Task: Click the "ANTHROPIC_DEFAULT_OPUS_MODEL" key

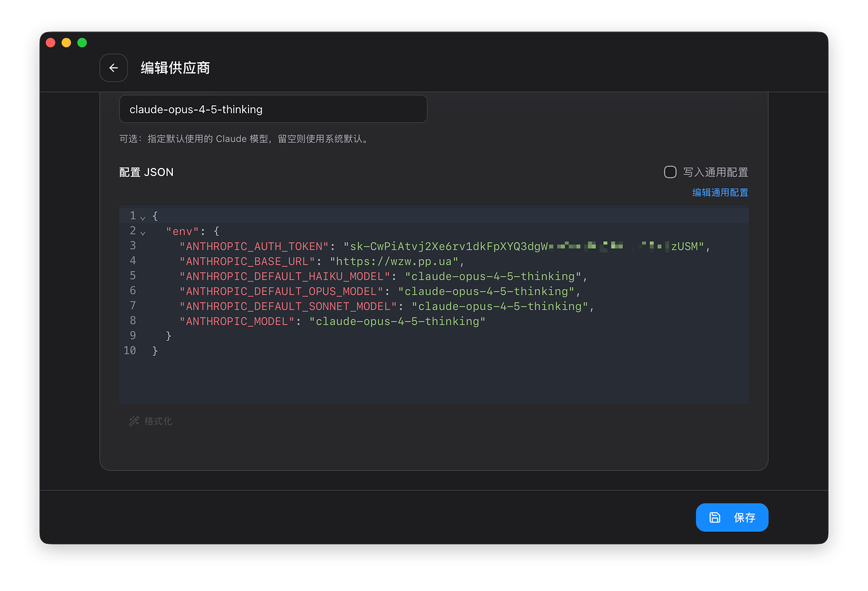Action: point(281,292)
